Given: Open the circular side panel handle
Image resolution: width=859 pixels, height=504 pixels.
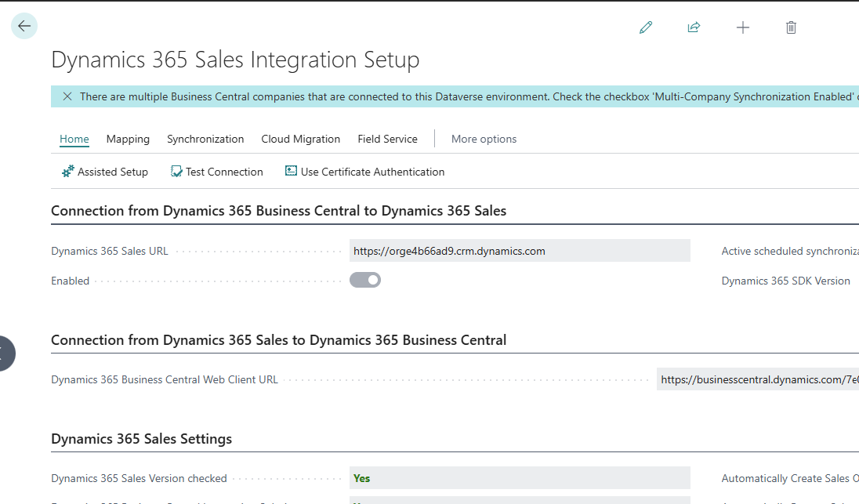Looking at the screenshot, I should point(5,353).
